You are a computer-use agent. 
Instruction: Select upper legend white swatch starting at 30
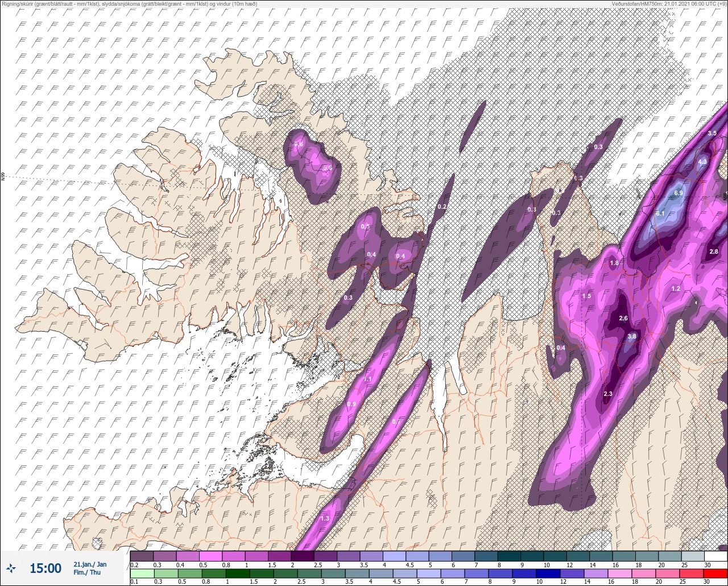coord(715,556)
